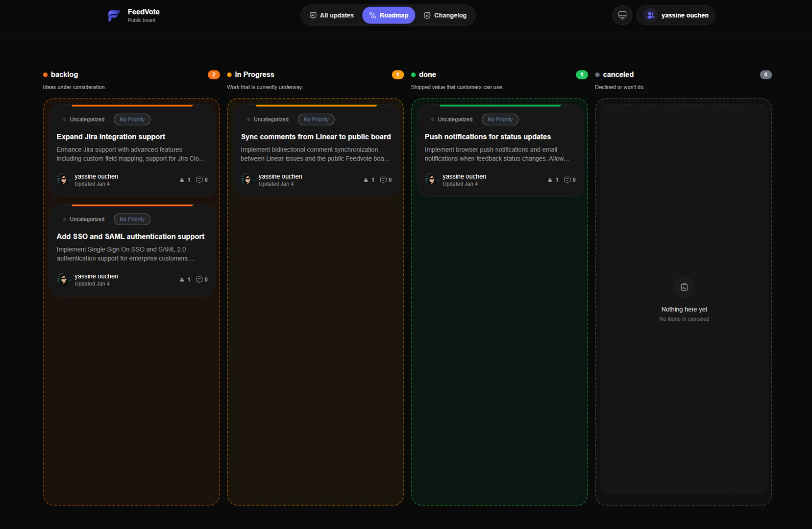
Task: Toggle the Uncategorized status dot on Push notifications card
Action: (x=432, y=120)
